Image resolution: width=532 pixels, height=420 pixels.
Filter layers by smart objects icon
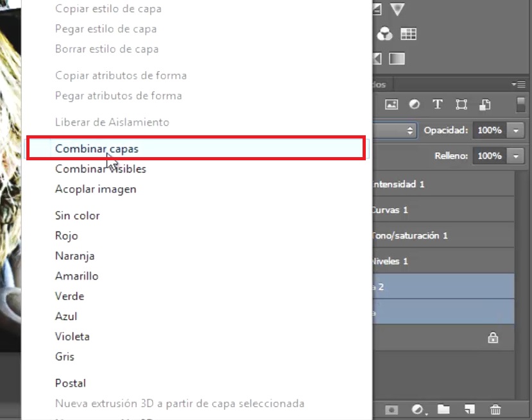click(485, 105)
